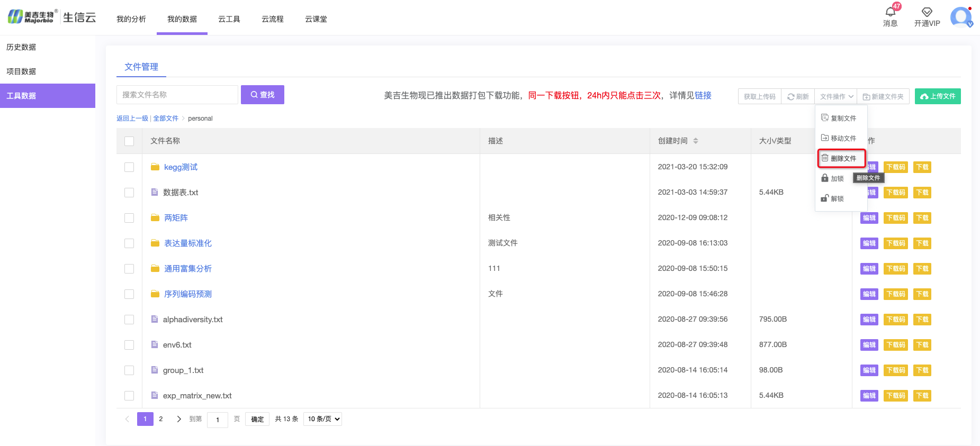Viewport: 980px width, 446px height.
Task: Click the env6.txt file icon
Action: click(x=155, y=344)
